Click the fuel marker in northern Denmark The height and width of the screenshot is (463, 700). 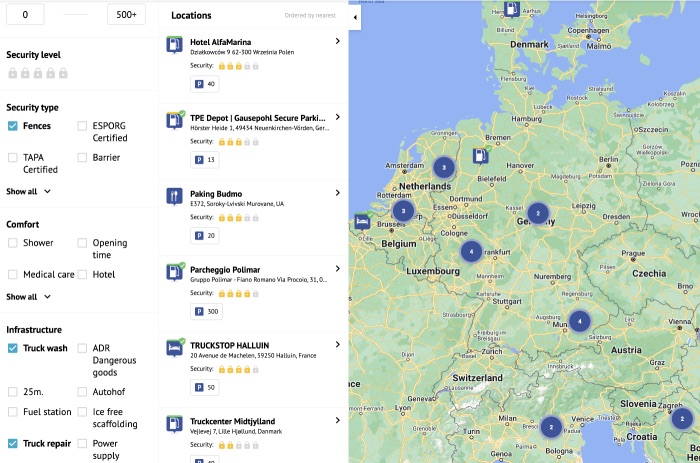tap(512, 8)
